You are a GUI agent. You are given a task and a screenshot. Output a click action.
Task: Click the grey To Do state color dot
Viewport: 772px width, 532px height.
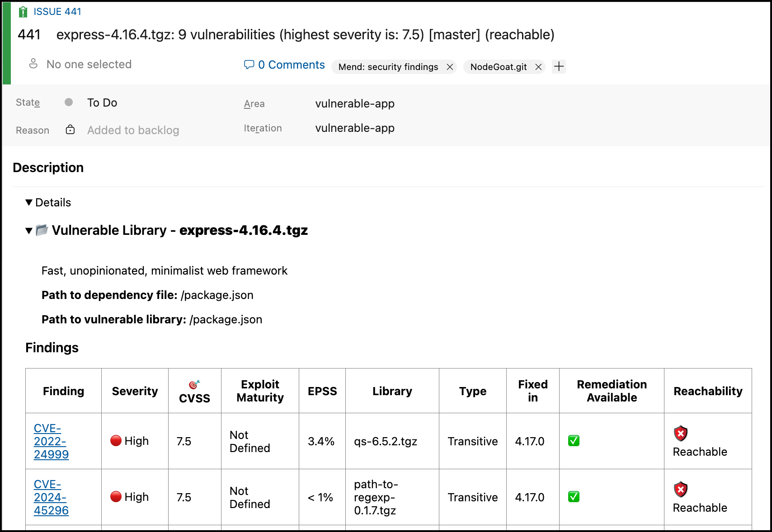click(x=69, y=102)
